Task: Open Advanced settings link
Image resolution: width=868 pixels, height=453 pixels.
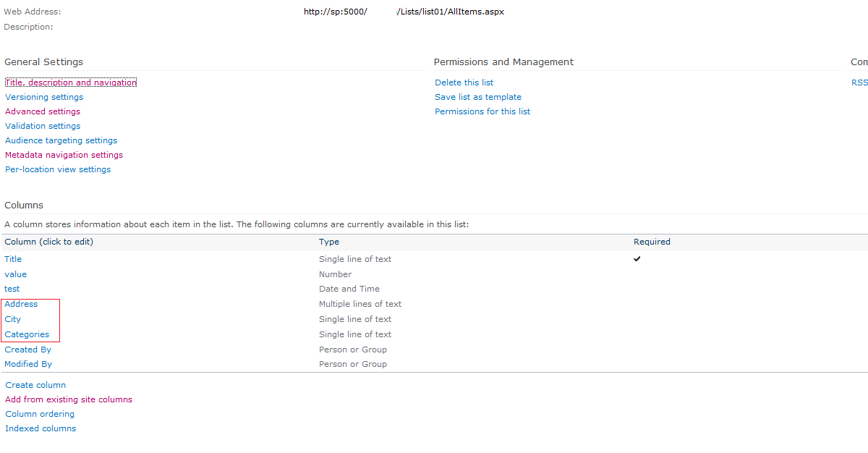Action: coord(43,111)
